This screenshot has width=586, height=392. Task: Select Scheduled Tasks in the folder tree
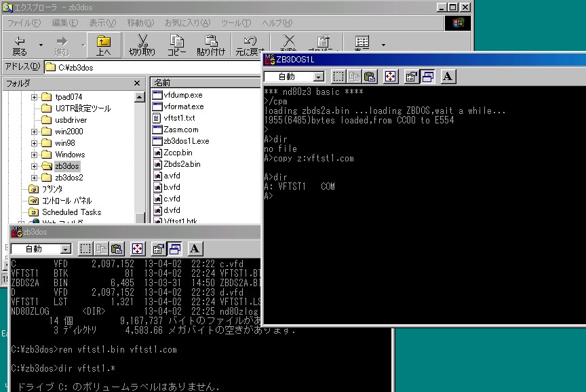[72, 212]
